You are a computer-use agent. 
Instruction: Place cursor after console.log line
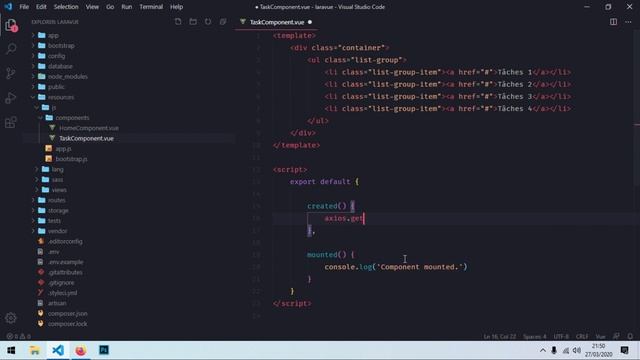tap(467, 267)
